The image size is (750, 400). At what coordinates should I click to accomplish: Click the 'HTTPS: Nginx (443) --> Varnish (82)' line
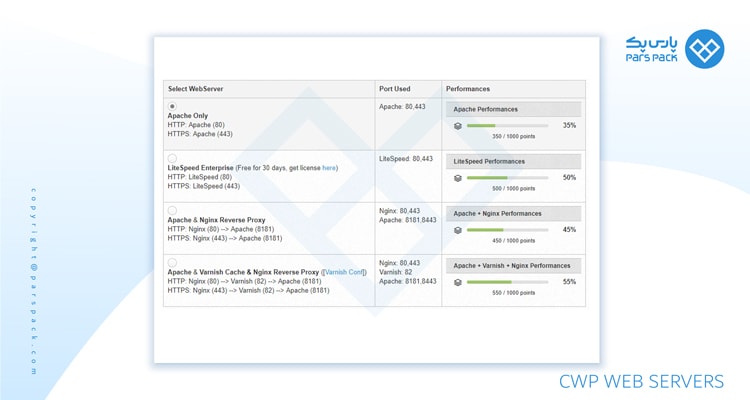pyautogui.click(x=248, y=290)
